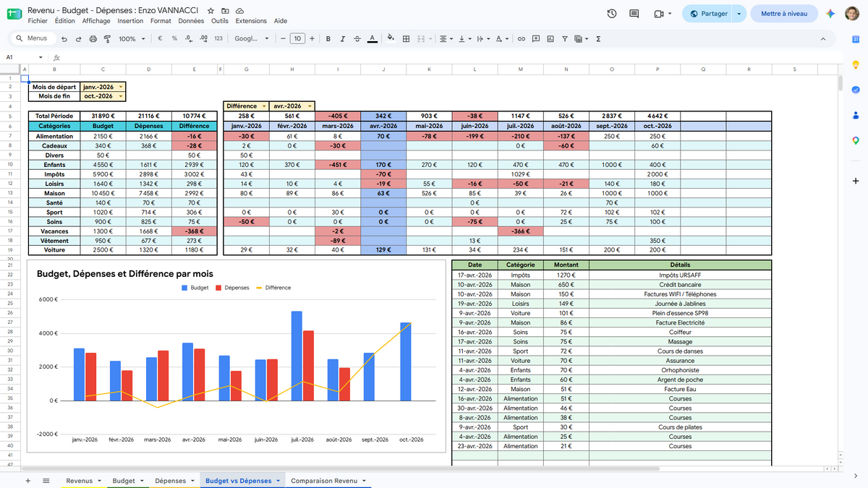Open Google Calendar side panel
Viewport: 868px width, 488px height.
(x=856, y=39)
